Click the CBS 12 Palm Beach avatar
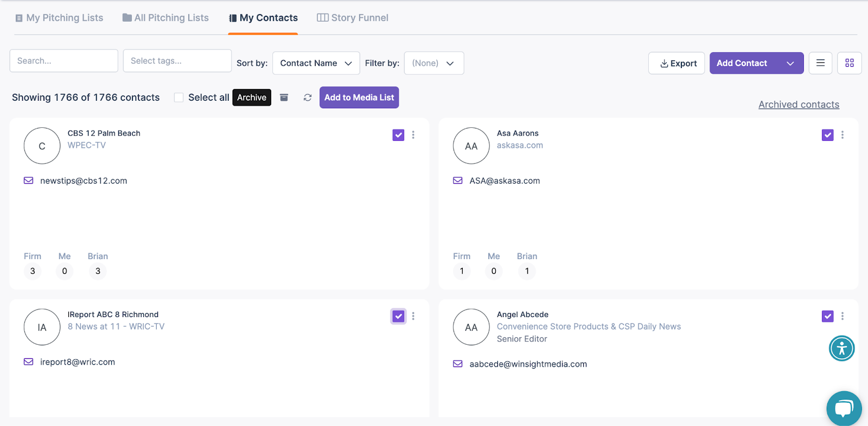868x426 pixels. (x=42, y=146)
